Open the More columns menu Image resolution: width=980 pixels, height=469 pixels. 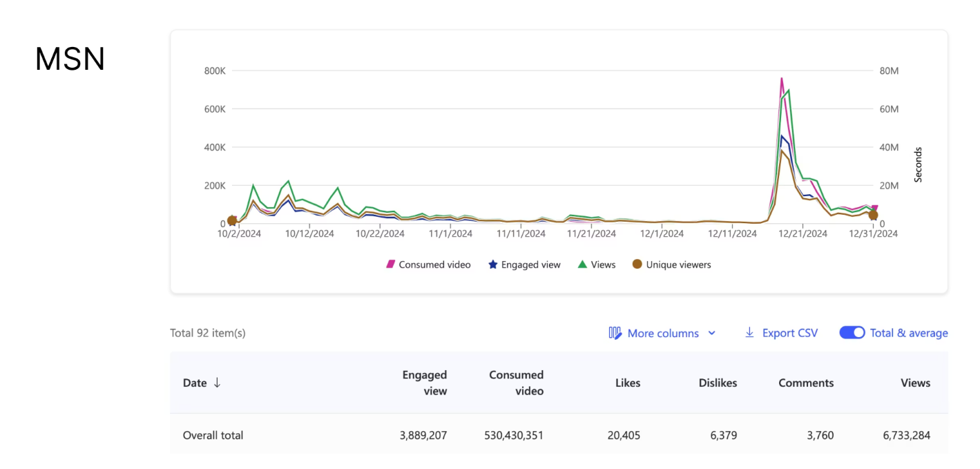(x=662, y=333)
